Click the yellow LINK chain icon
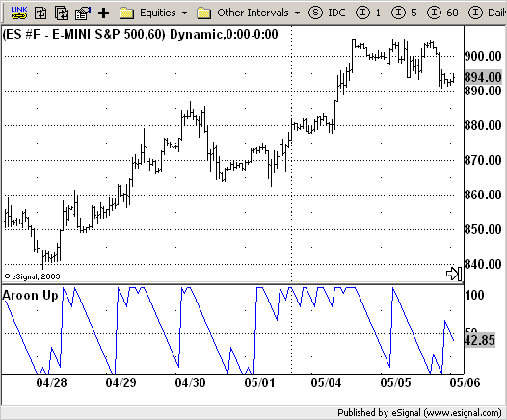Screen dimensions: 507x420 pos(19,13)
